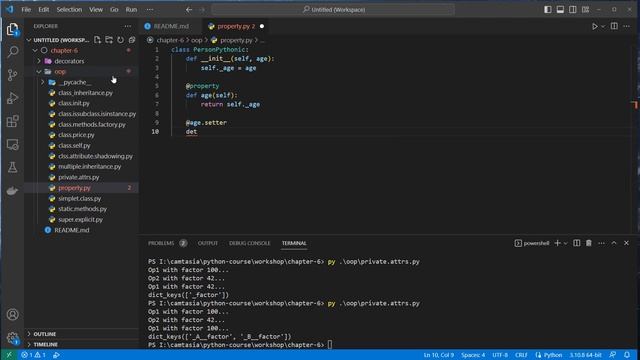Open Explorer views ellipsis menu
The width and height of the screenshot is (640, 360).
(128, 26)
